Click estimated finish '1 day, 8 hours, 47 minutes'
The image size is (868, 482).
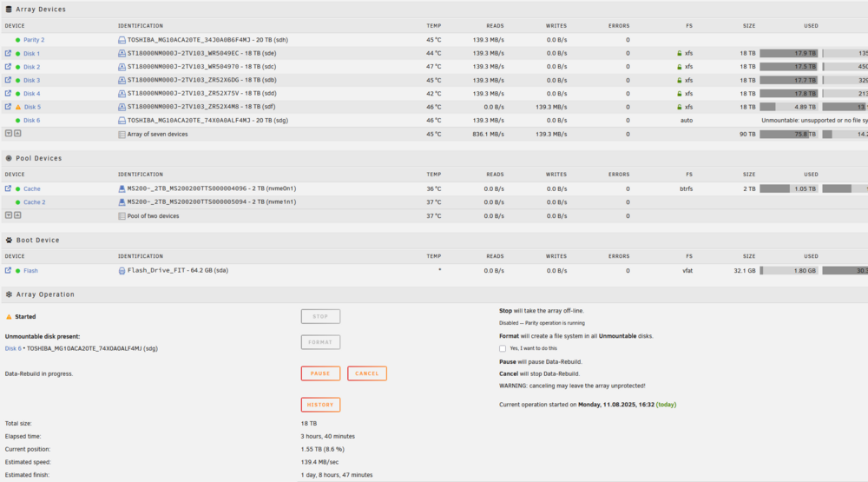(x=337, y=475)
